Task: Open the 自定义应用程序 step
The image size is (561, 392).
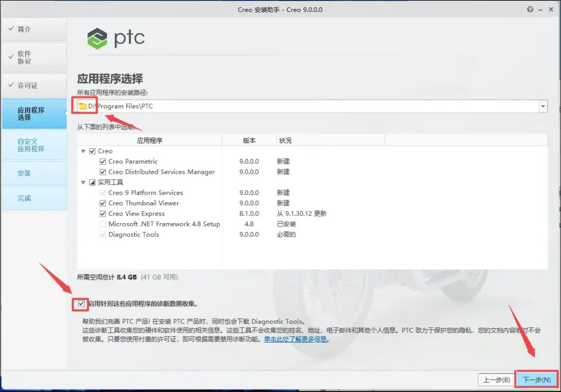Action: click(x=34, y=145)
